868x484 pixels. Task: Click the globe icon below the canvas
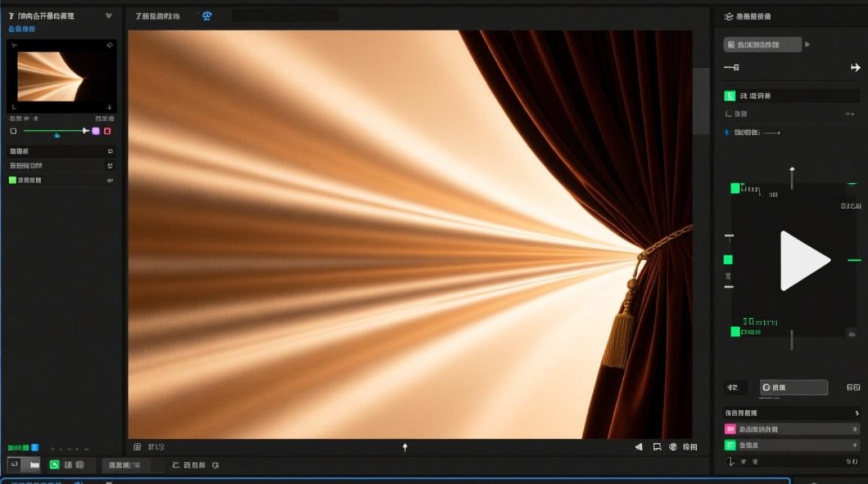673,447
